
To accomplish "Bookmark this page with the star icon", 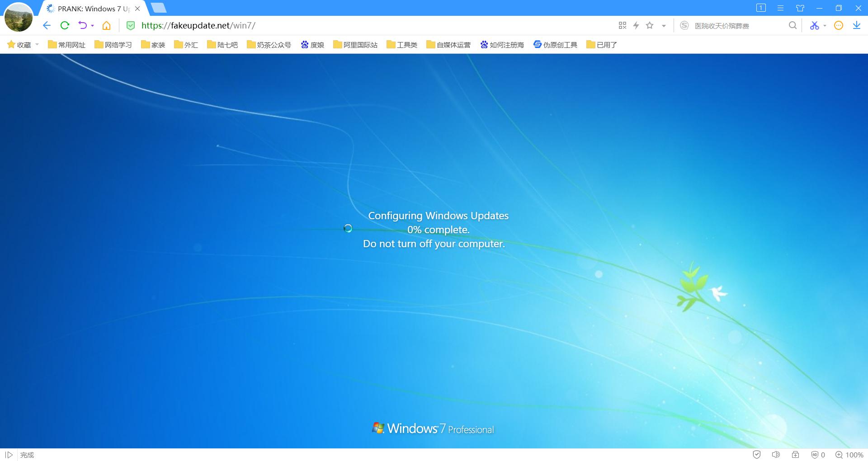I will point(650,25).
